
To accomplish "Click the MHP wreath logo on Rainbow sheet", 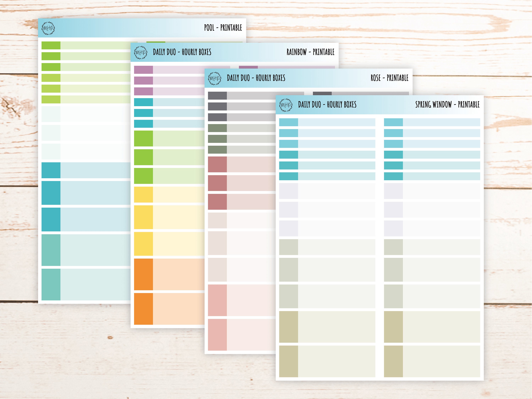I will (x=141, y=53).
